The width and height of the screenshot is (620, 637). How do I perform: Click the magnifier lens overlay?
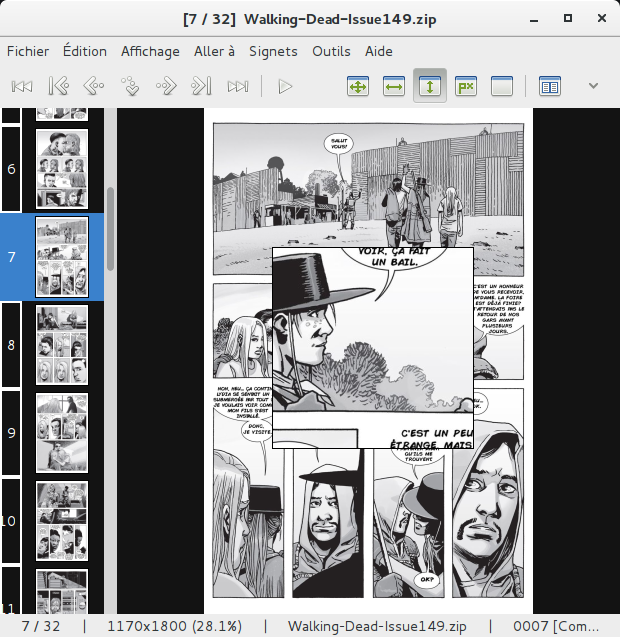(373, 348)
